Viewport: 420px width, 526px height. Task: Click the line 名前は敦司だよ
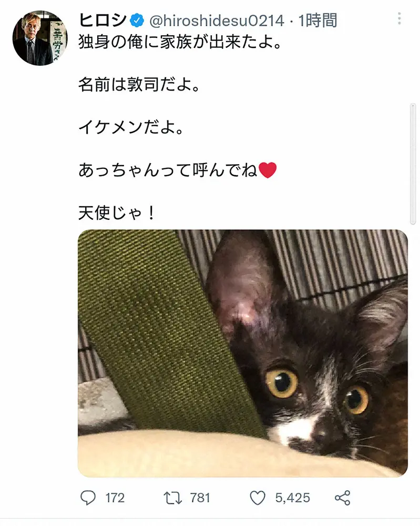click(140, 85)
